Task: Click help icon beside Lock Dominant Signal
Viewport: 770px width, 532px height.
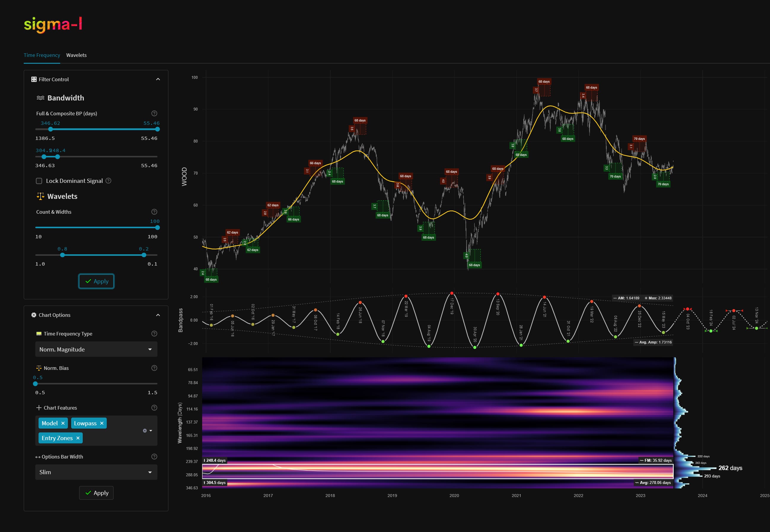Action: [109, 181]
